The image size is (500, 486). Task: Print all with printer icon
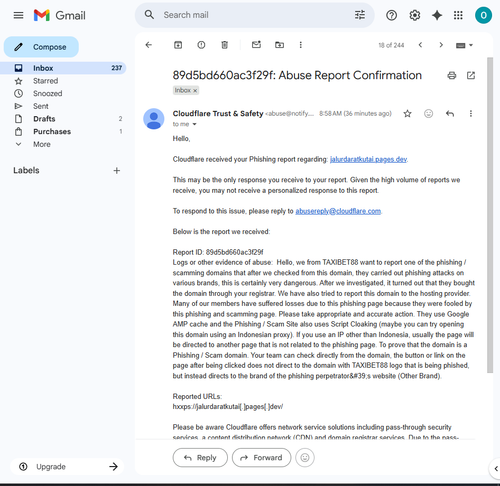pyautogui.click(x=452, y=76)
